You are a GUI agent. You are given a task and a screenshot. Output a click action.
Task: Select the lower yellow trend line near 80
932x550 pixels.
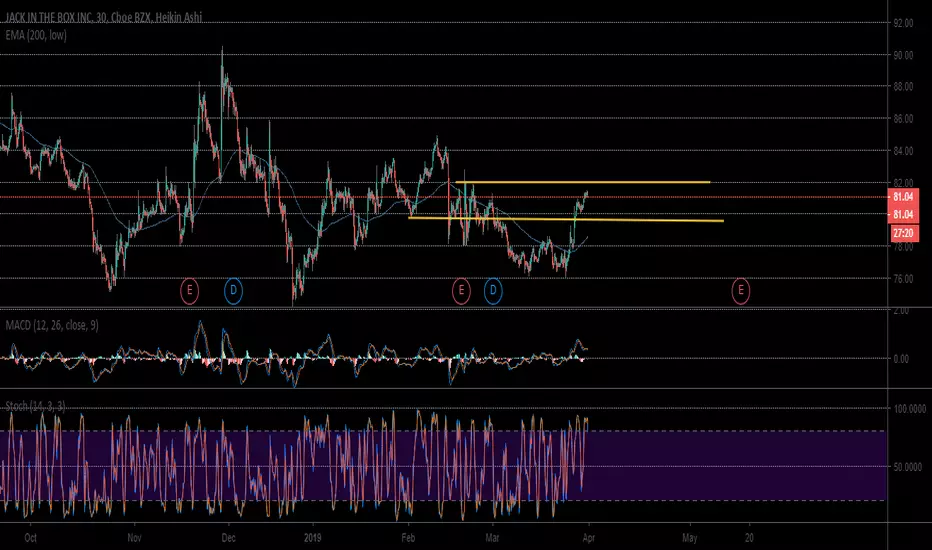coord(566,219)
